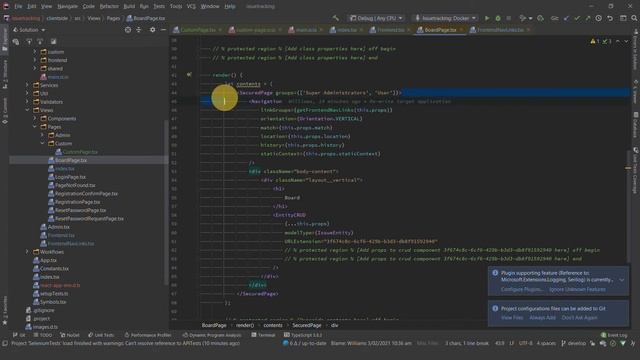The width and height of the screenshot is (640, 360).
Task: Open the Window menu
Action: point(210,7)
